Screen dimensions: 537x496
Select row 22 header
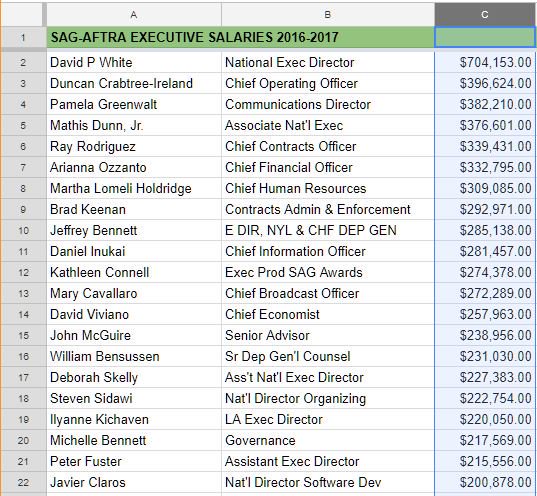[23, 482]
